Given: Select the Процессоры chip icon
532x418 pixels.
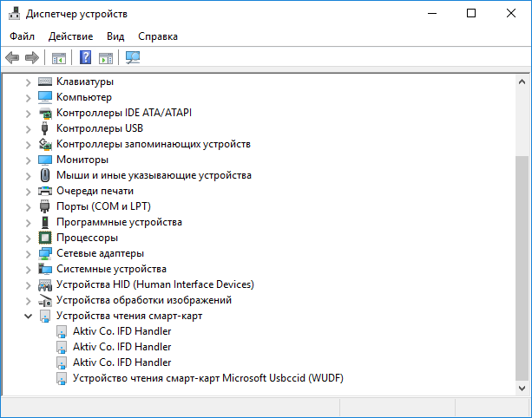Looking at the screenshot, I should click(45, 238).
